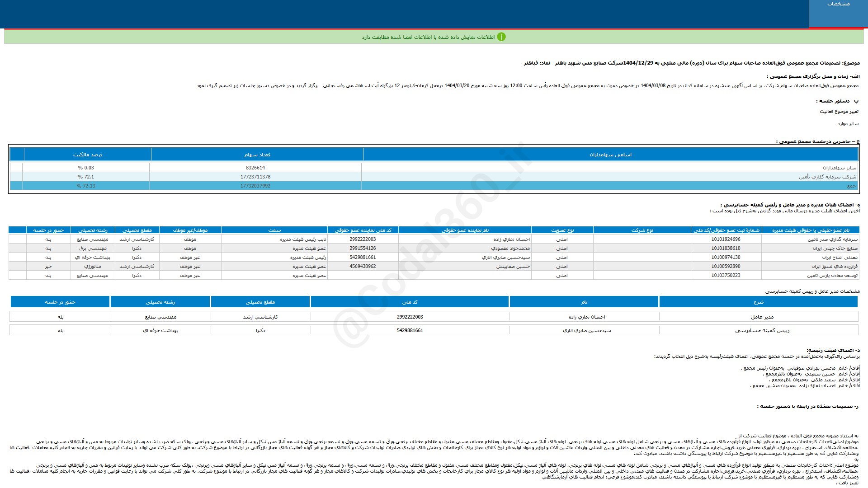Screen dimensions: 868x488
Task: Click ownership percentage '72.1 %'
Action: (x=86, y=177)
